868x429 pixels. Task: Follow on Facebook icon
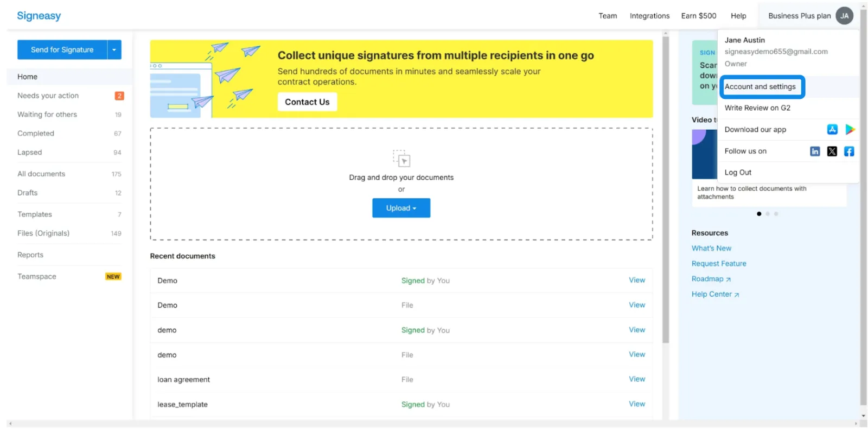click(849, 152)
